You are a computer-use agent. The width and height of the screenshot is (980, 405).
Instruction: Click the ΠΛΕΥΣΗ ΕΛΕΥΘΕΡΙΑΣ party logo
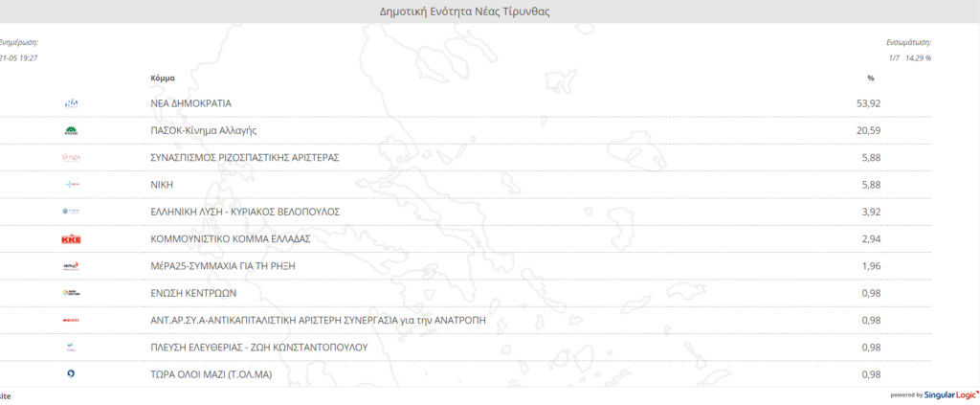click(x=71, y=348)
